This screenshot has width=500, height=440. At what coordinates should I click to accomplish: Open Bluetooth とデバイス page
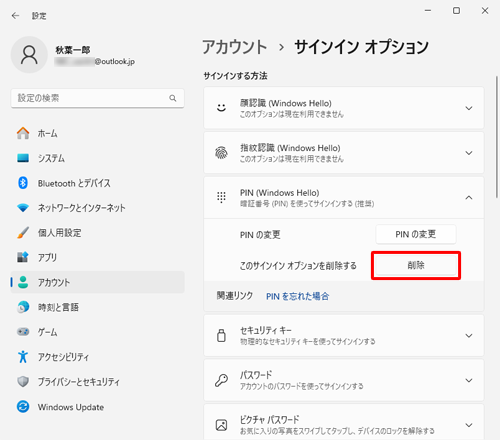97,183
